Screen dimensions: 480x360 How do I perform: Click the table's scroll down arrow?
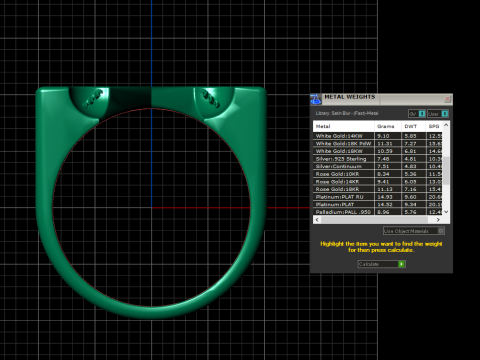click(446, 212)
